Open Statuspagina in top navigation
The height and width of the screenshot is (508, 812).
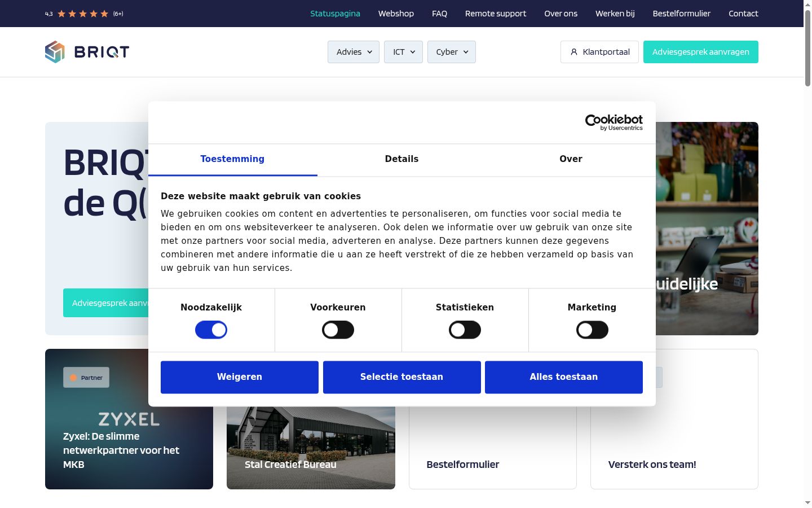coord(335,14)
